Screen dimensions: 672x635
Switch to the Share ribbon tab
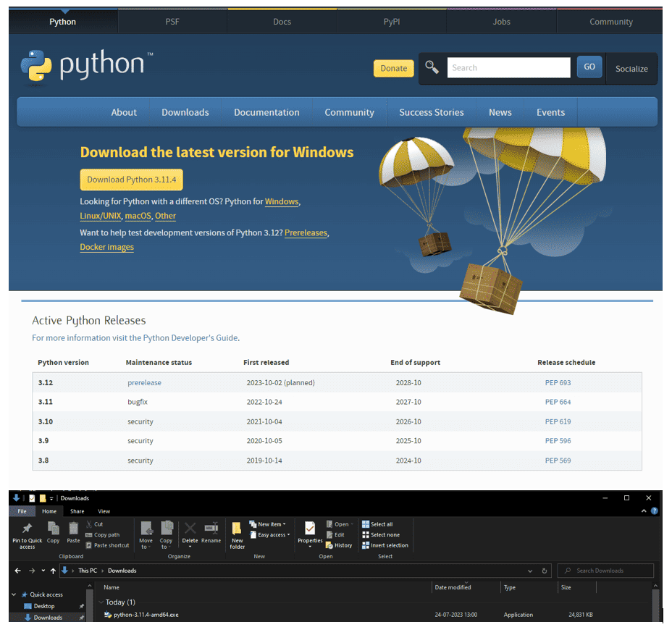click(x=77, y=511)
